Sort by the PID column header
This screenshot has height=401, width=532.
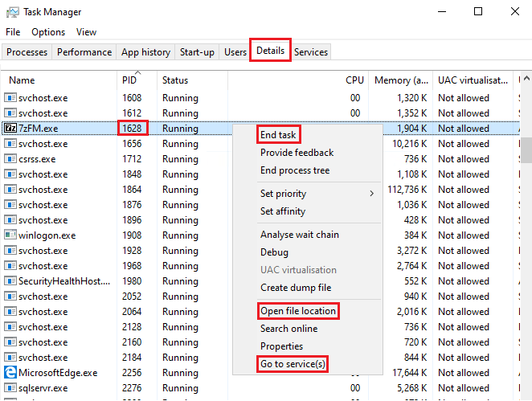(x=129, y=80)
